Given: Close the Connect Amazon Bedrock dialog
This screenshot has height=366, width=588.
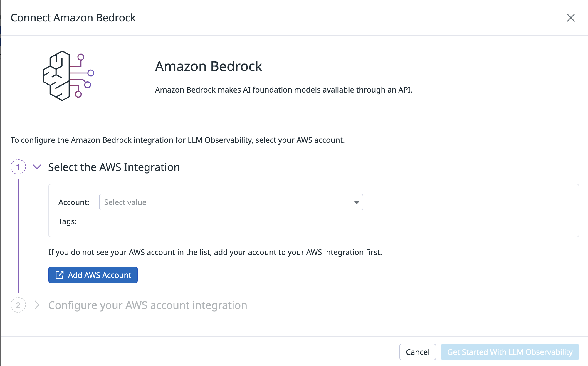Looking at the screenshot, I should (571, 18).
